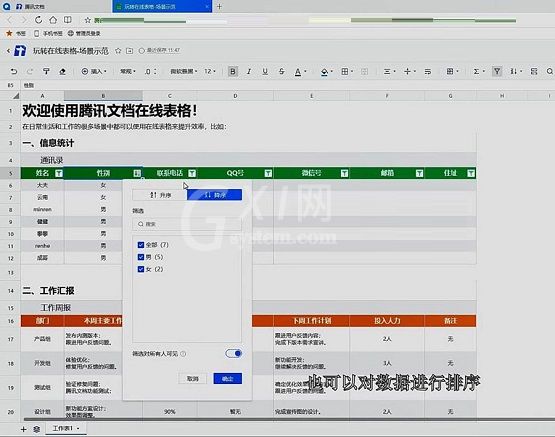The width and height of the screenshot is (555, 437).
Task: Click the sort icon in toolbar
Action: pyautogui.click(x=513, y=71)
